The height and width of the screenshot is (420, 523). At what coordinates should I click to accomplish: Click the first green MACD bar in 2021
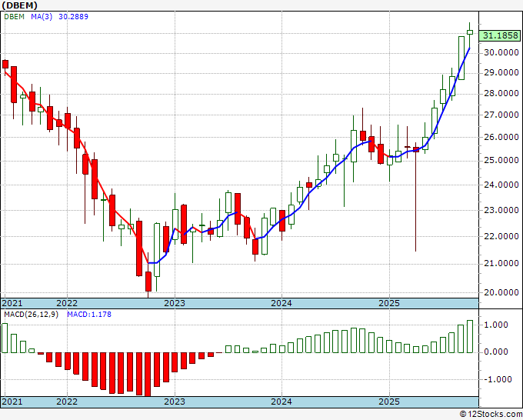point(5,338)
